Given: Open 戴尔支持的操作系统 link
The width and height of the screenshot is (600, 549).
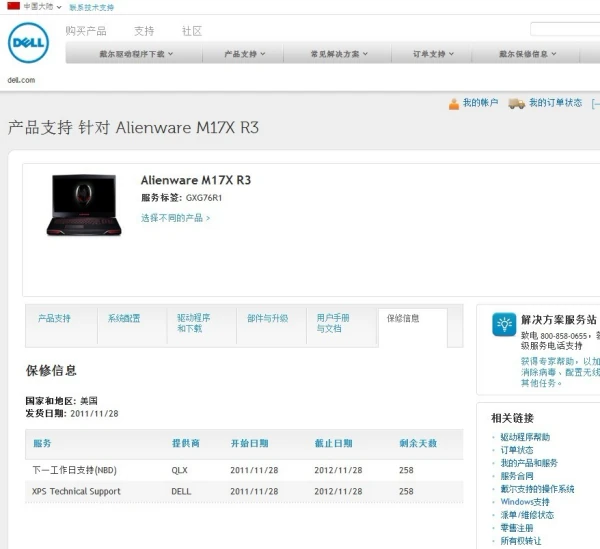Looking at the screenshot, I should click(x=537, y=489).
